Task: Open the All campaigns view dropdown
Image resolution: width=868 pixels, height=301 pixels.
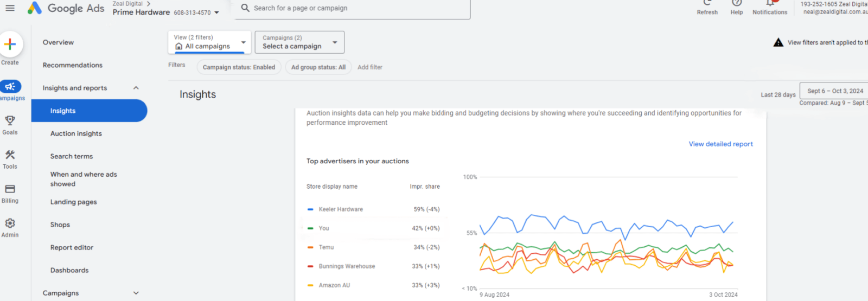Action: (x=209, y=42)
